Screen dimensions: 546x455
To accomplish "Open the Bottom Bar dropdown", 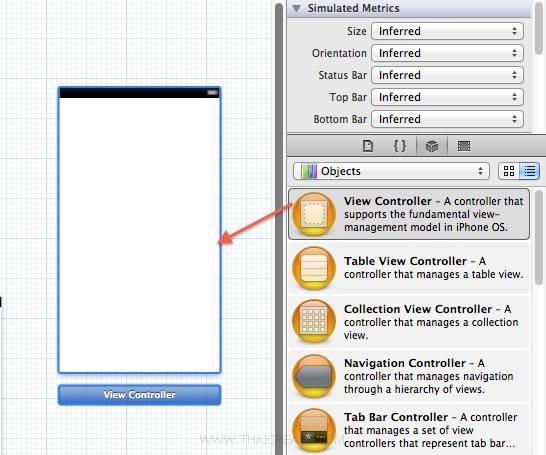I will point(447,119).
